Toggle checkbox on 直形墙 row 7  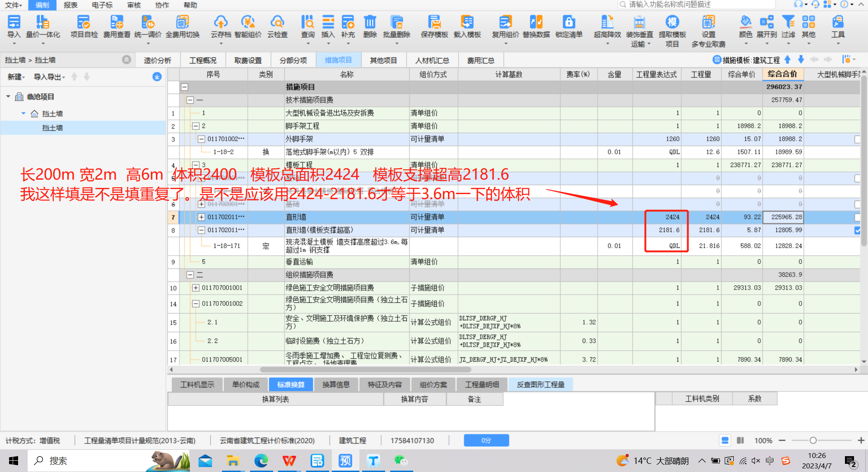[858, 217]
